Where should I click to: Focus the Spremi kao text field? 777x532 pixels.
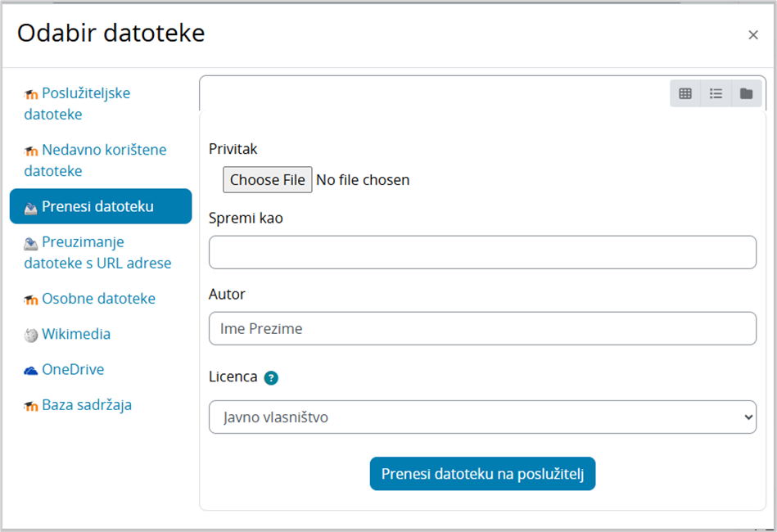482,252
